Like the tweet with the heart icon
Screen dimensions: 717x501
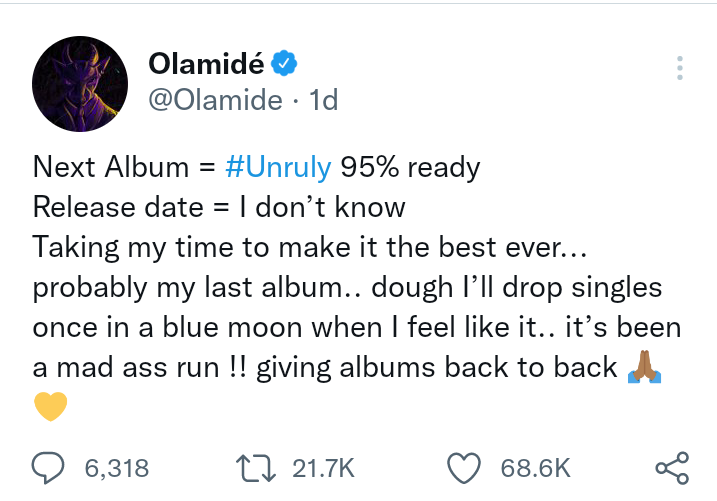pos(460,467)
